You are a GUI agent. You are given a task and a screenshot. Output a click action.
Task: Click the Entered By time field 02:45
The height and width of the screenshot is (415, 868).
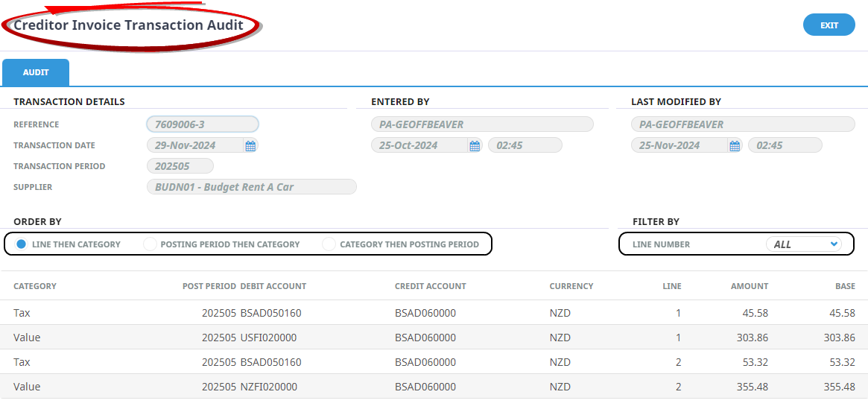(x=525, y=145)
